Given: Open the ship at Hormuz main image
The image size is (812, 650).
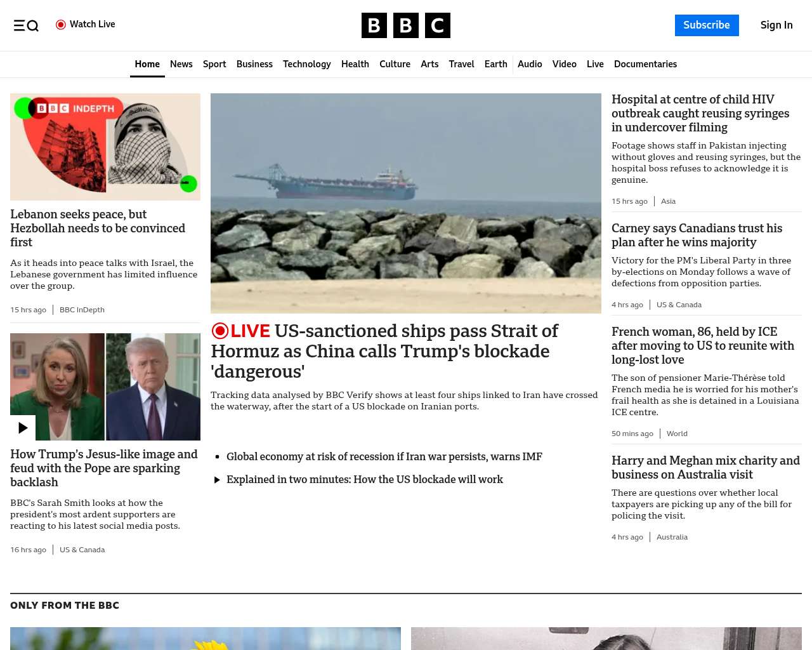Looking at the screenshot, I should point(406,203).
